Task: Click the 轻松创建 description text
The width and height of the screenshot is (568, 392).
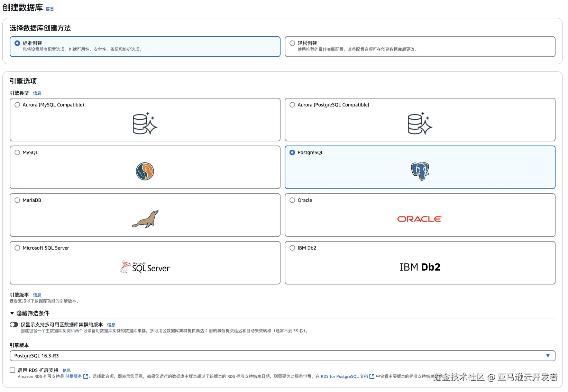Action: click(x=358, y=49)
